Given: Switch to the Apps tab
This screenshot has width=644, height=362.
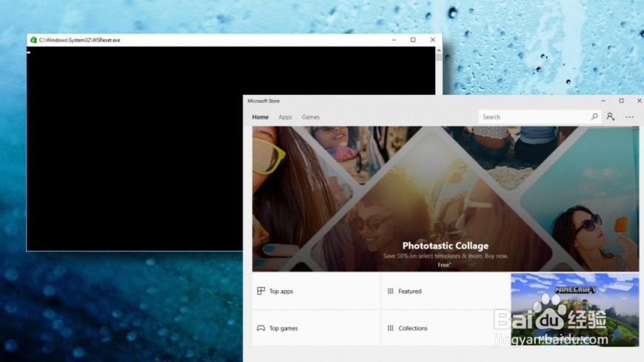Looking at the screenshot, I should [x=285, y=117].
